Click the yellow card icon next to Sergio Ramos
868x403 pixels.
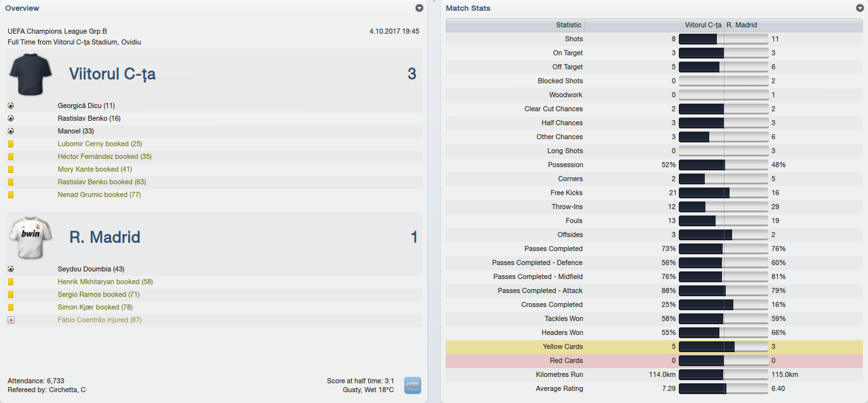click(11, 294)
